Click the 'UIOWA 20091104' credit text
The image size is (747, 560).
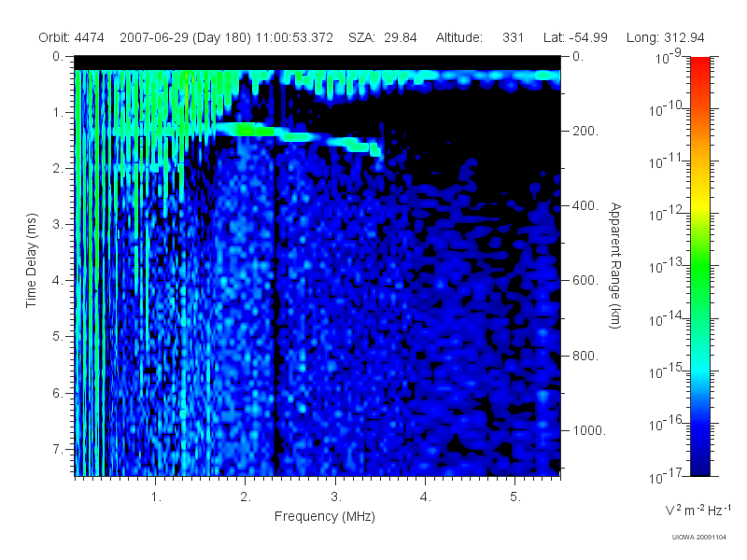698,538
